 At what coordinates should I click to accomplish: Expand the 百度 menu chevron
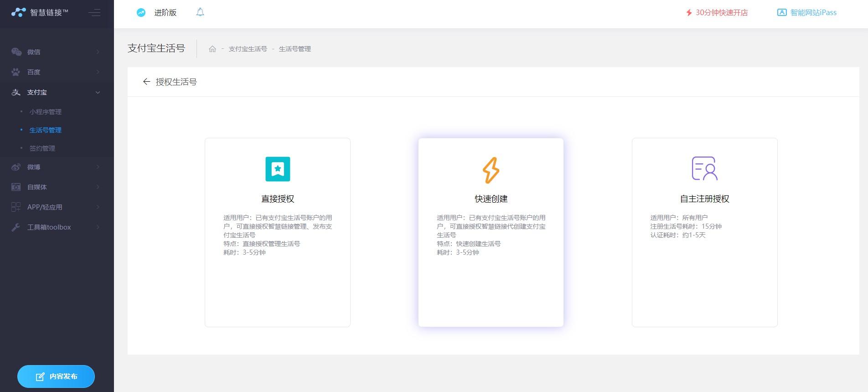click(x=98, y=72)
